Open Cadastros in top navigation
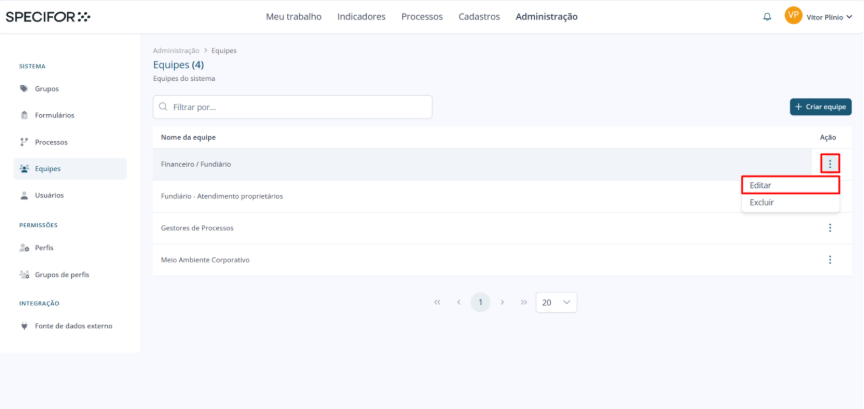Viewport: 864px width, 409px height. [479, 17]
